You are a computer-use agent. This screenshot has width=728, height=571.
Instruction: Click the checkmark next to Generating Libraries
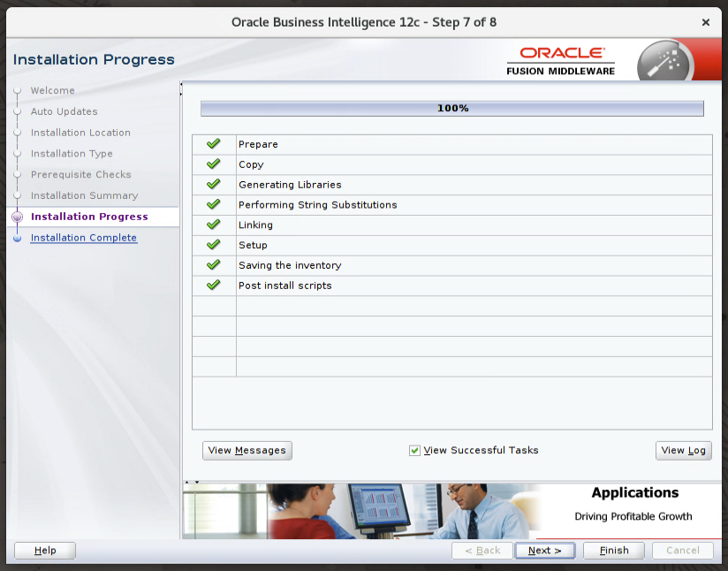[214, 184]
